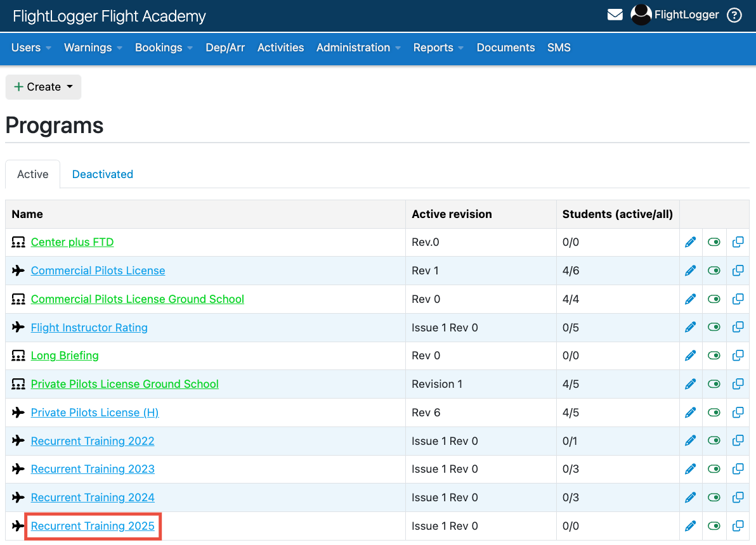Switch to the Deactivated tab
Viewport: 756px width, 545px height.
coord(102,174)
